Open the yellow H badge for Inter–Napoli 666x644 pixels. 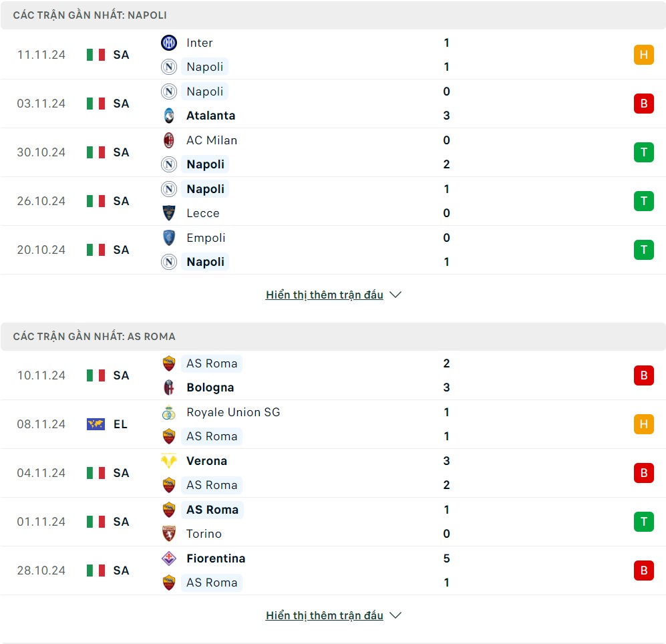click(643, 55)
